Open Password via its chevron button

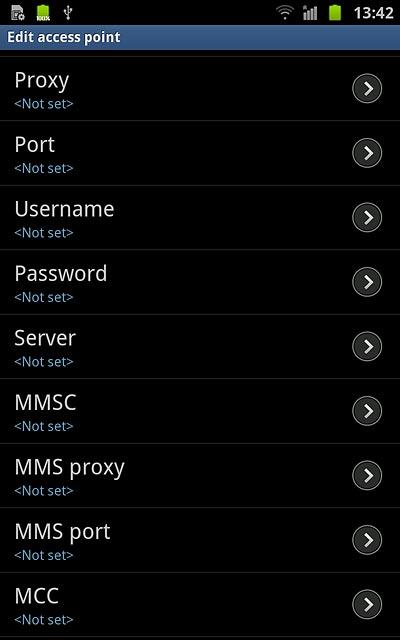point(367,282)
